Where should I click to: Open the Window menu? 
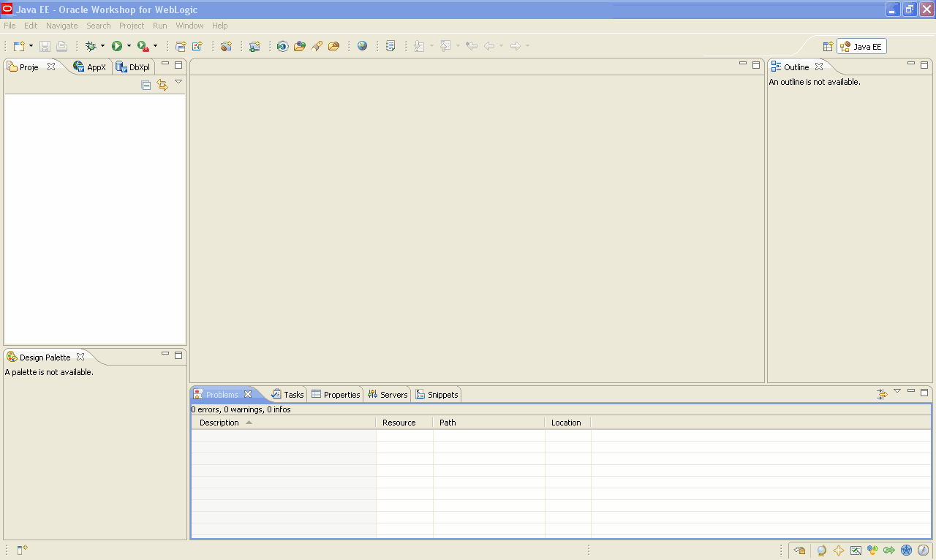coord(190,26)
